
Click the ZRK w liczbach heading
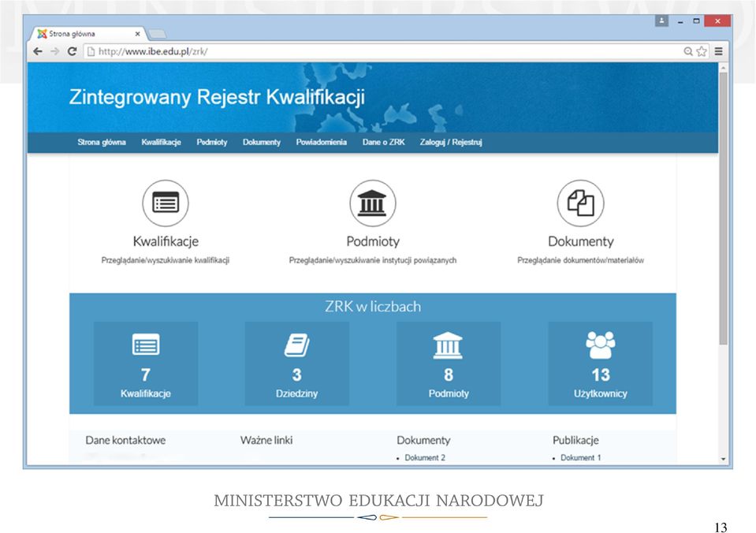point(373,306)
